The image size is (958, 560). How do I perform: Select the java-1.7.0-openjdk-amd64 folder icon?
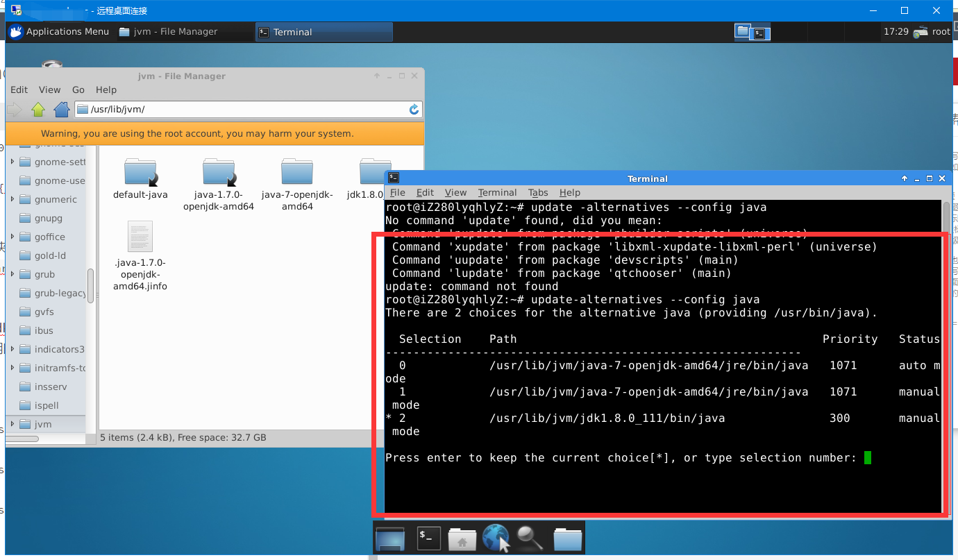[x=219, y=172]
